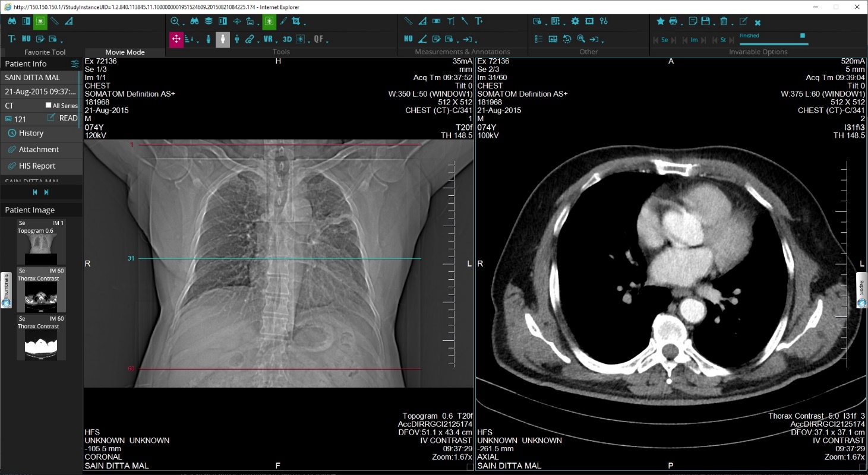868x475 pixels.
Task: Select the SAIN DITTA MAL patient entry
Action: point(39,78)
